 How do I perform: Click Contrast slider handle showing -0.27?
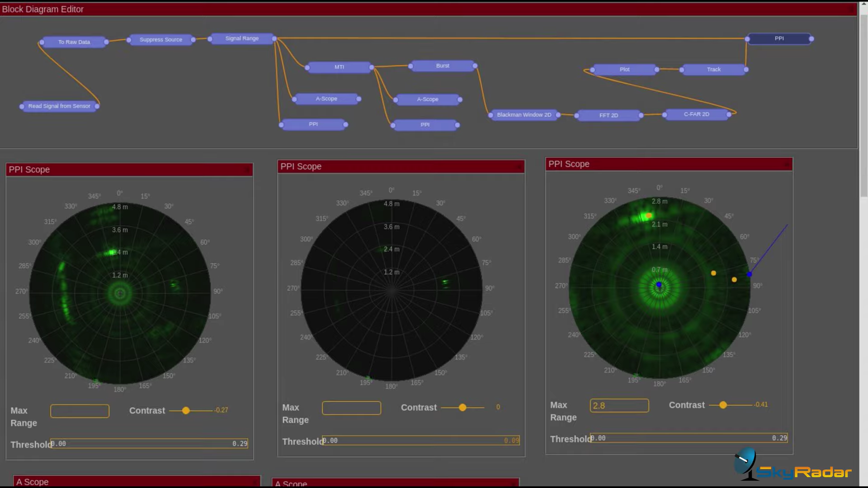(186, 411)
